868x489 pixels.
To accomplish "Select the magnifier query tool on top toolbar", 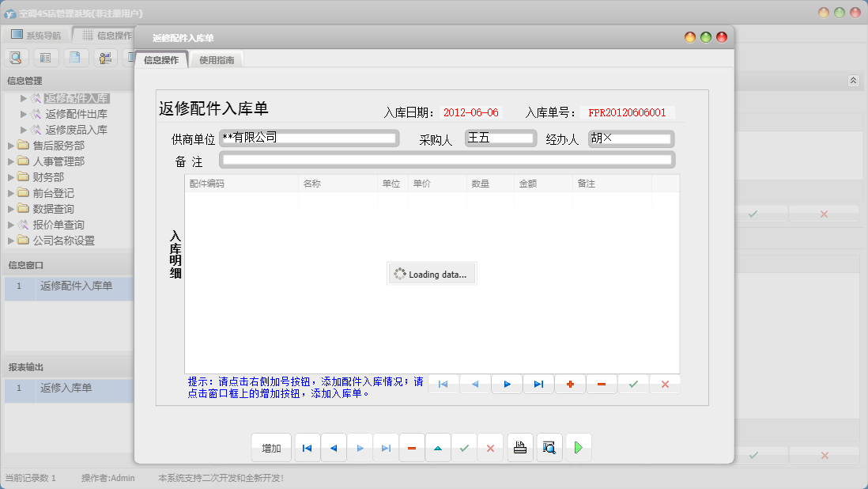I will (16, 57).
